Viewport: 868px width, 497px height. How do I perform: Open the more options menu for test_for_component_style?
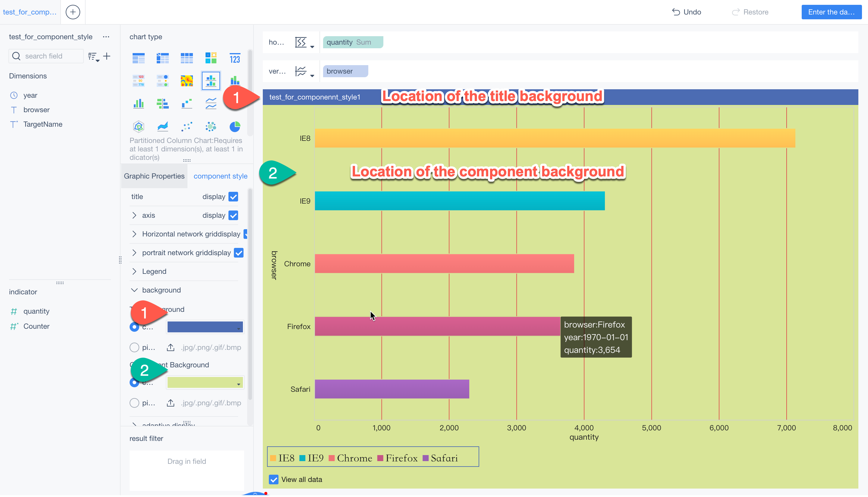[106, 37]
